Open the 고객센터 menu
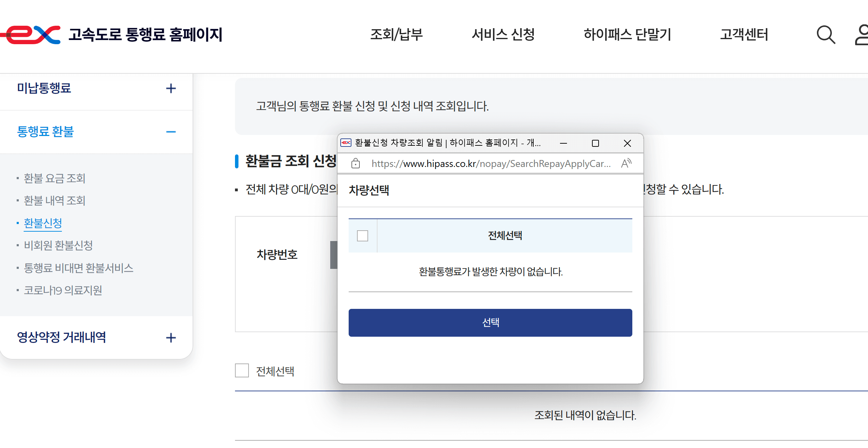 coord(744,34)
